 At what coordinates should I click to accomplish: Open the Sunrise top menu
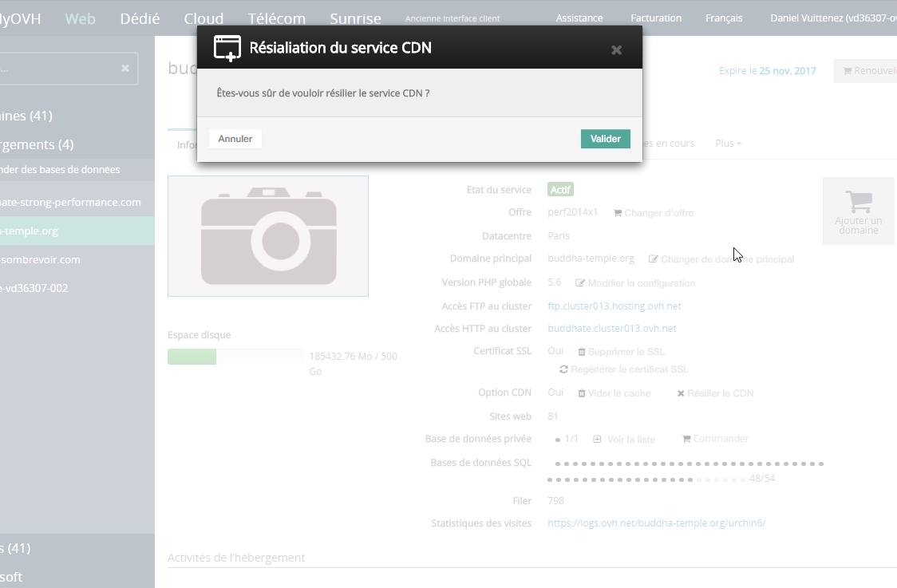click(x=355, y=19)
